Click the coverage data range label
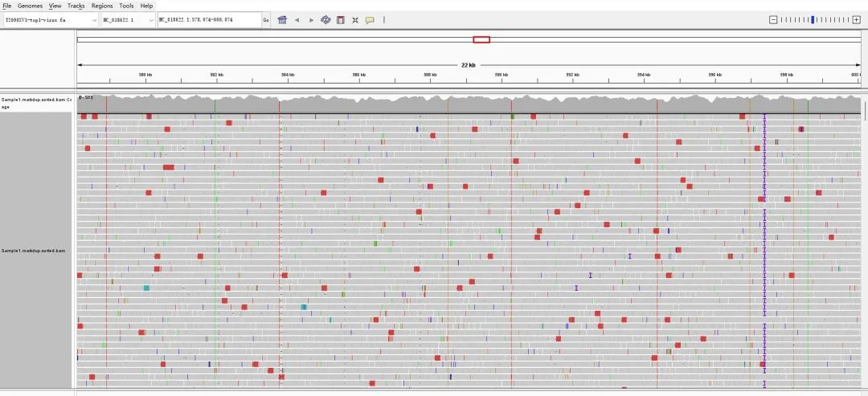The height and width of the screenshot is (396, 868). click(x=86, y=96)
